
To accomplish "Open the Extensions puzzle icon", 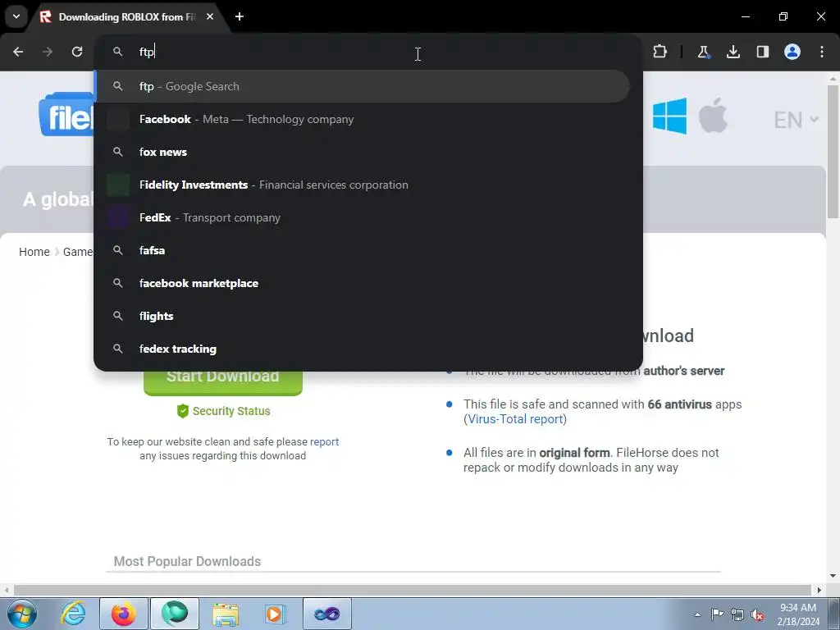I will (660, 52).
